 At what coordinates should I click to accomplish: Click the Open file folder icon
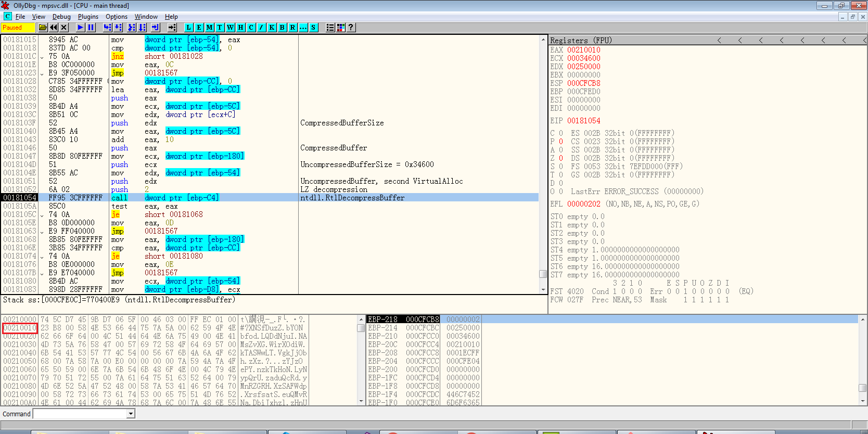43,28
